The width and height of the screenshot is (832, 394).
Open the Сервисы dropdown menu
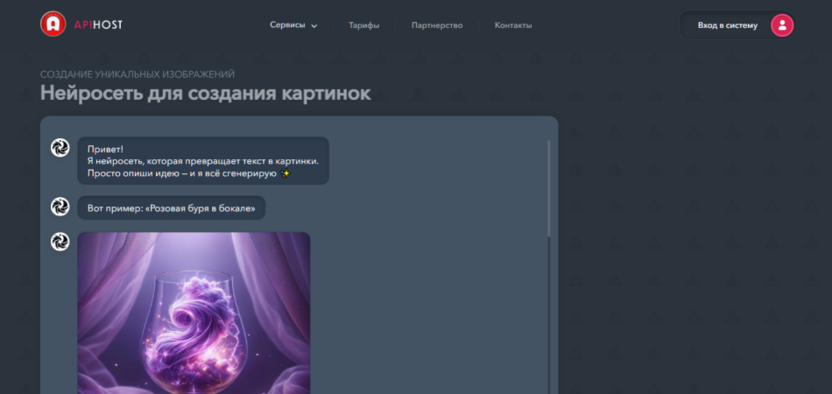click(293, 25)
